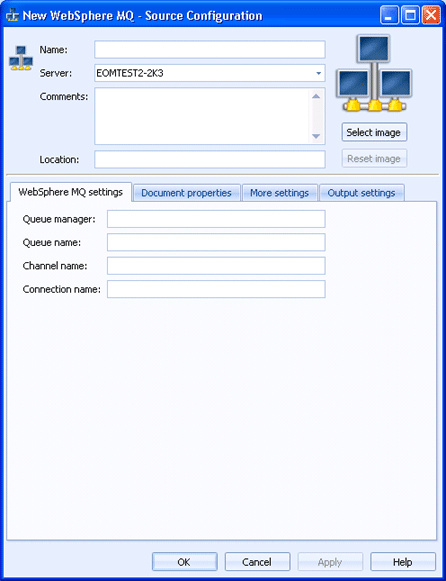Maximize the Source Configuration window
Screen dimensions: 446x581
tap(410, 16)
